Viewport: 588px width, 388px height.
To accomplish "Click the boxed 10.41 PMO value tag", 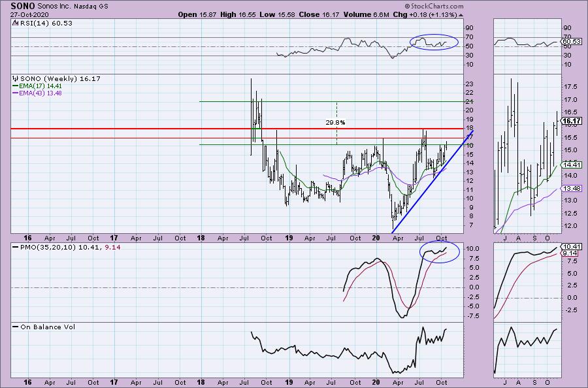I will tap(572, 247).
